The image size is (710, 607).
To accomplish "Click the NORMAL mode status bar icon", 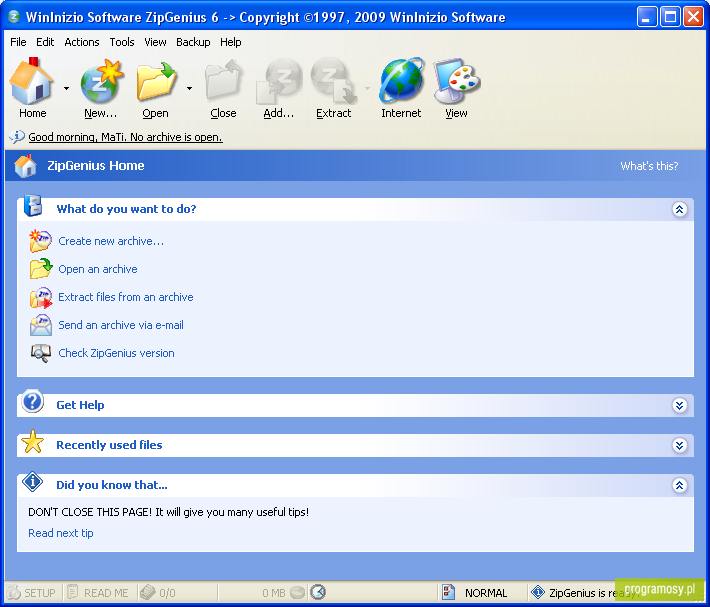I will tap(448, 592).
